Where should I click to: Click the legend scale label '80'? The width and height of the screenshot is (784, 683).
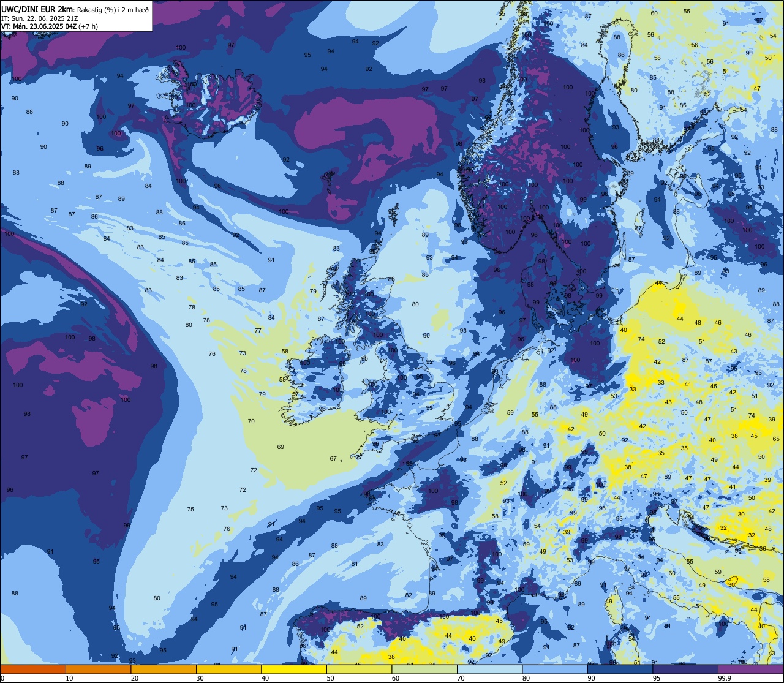(526, 678)
